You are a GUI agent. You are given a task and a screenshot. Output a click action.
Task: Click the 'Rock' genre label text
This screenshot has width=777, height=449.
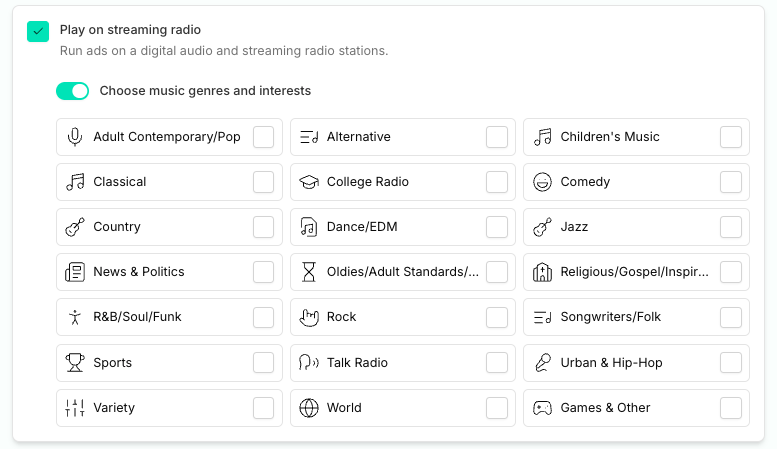(x=341, y=317)
